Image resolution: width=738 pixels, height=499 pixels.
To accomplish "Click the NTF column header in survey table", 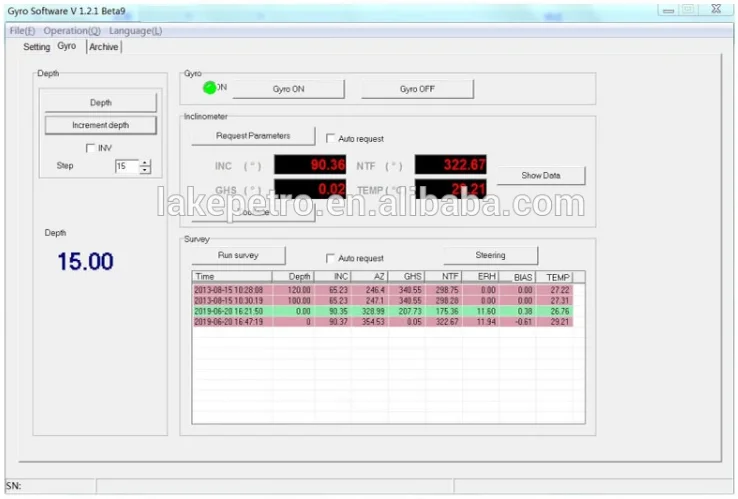I will tap(444, 276).
